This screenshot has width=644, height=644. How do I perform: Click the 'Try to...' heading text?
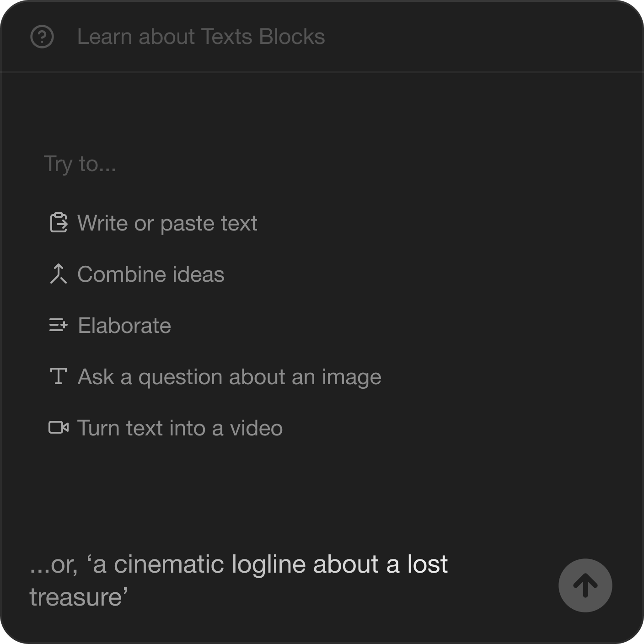(80, 164)
